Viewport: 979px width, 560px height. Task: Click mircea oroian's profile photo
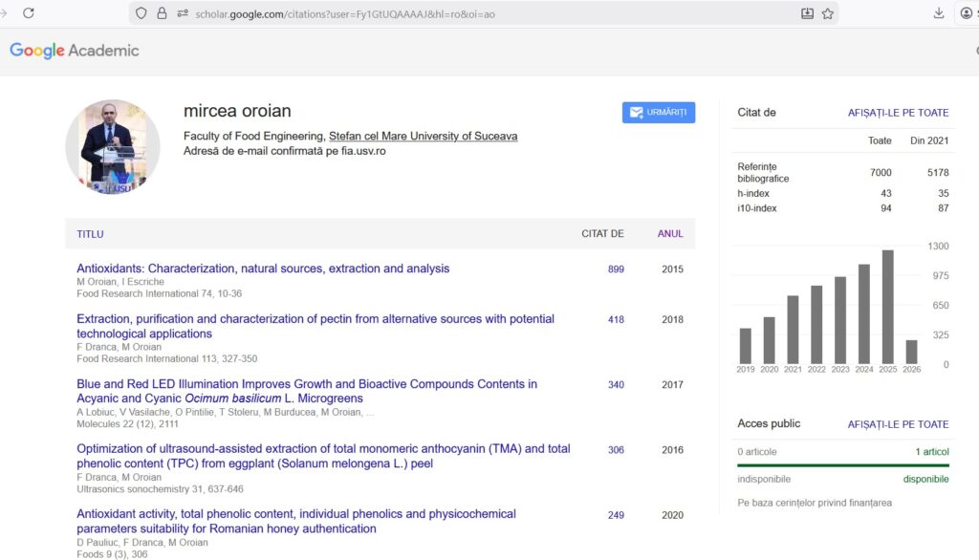(x=112, y=147)
